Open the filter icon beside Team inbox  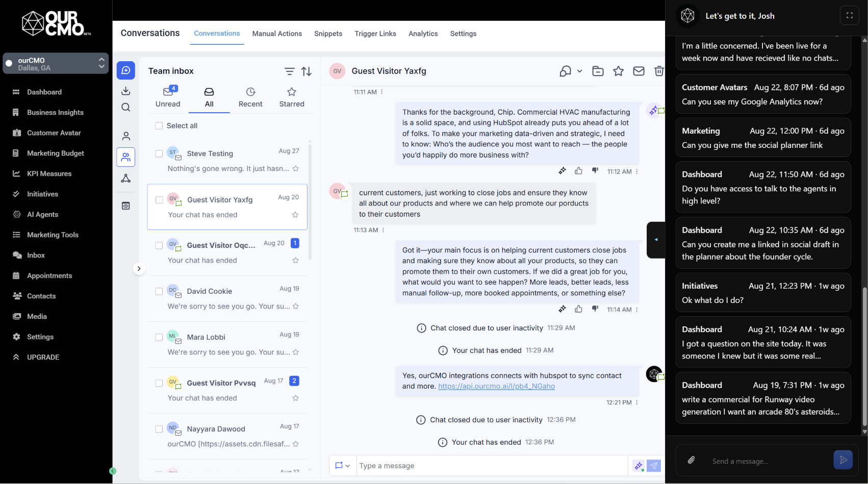[289, 71]
